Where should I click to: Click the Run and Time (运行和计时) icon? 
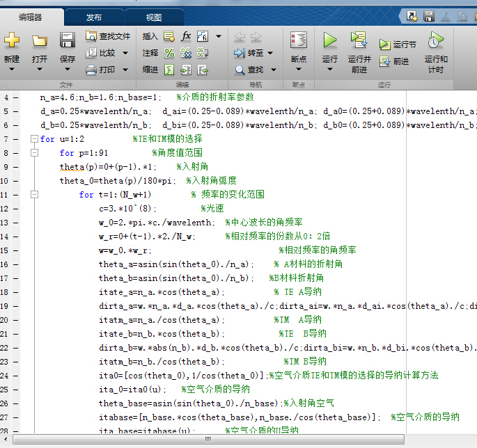(436, 40)
